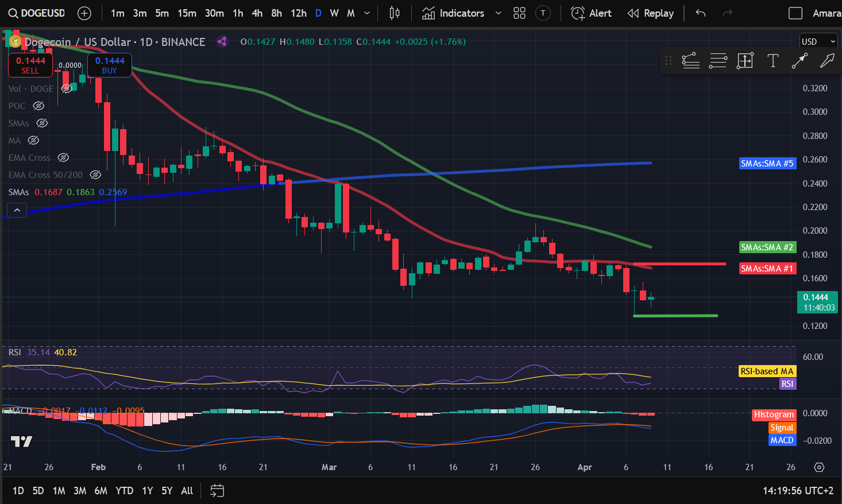Screen dimensions: 842x504
Task: Set date range to All
Action: (x=187, y=491)
